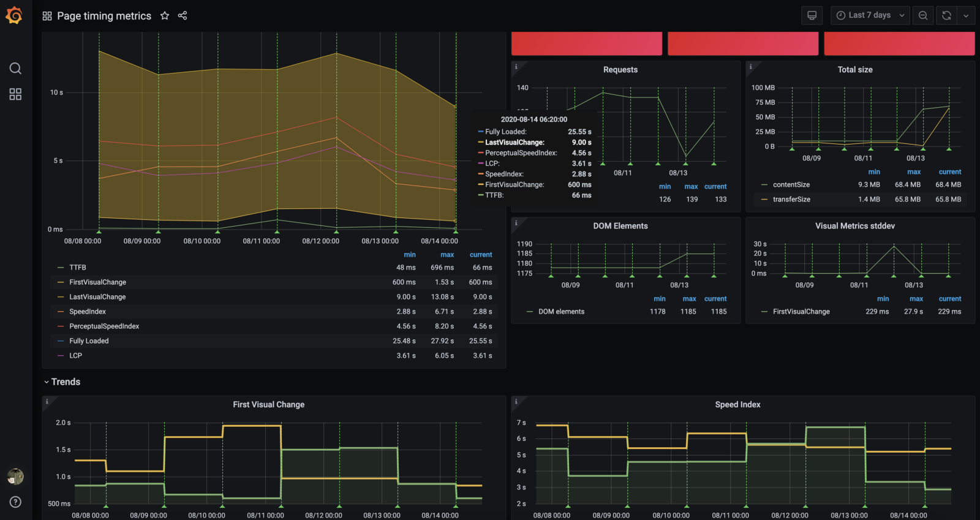980x520 pixels.
Task: Refresh the dashboard
Action: [x=946, y=15]
